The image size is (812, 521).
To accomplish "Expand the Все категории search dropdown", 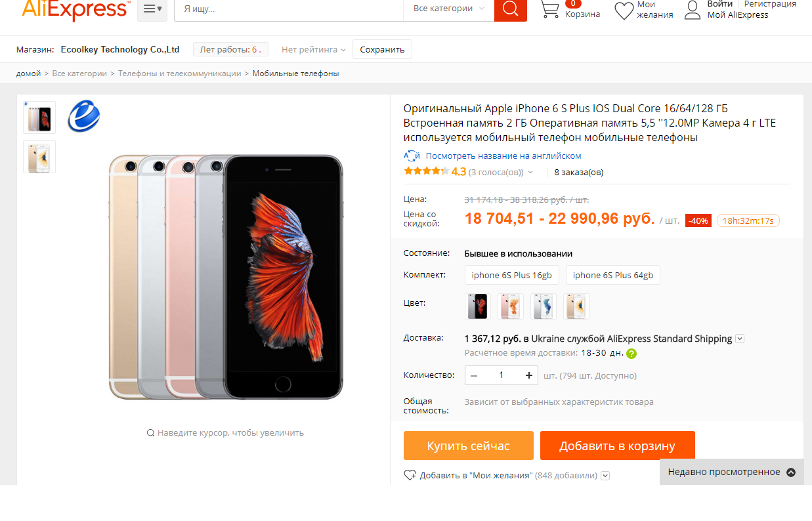I will 449,9.
